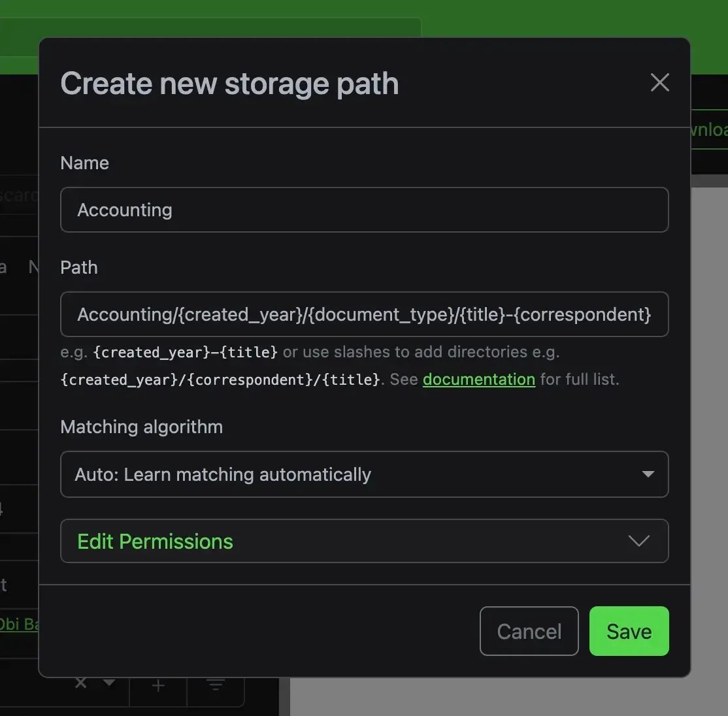Click the filter lines icon behind the dialog
The height and width of the screenshot is (716, 728).
pyautogui.click(x=216, y=685)
